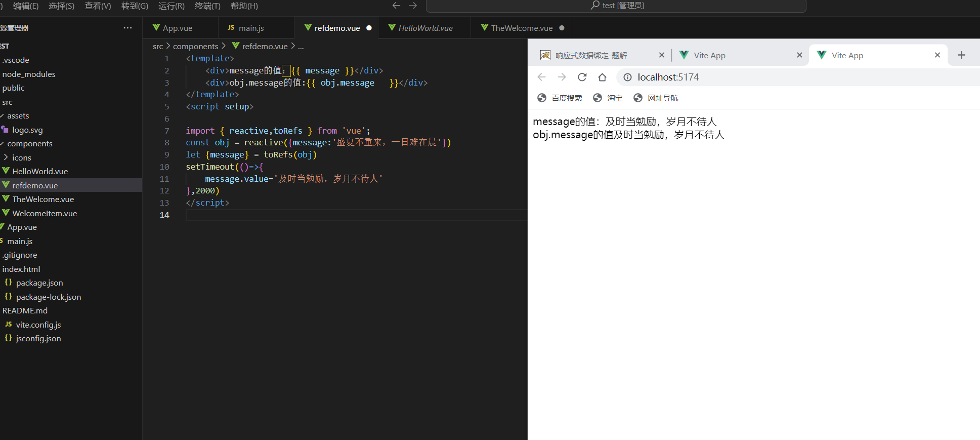
Task: Open a new browser tab with plus
Action: [x=961, y=55]
